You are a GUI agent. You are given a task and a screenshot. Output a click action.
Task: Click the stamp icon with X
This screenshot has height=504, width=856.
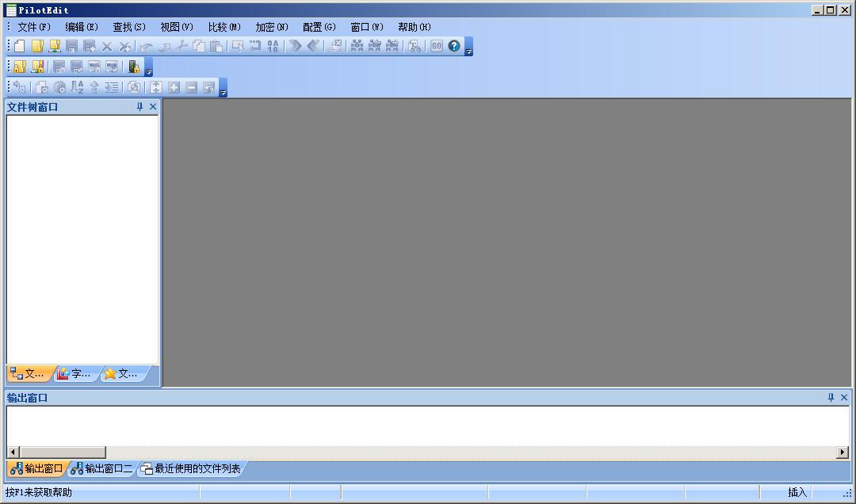336,47
